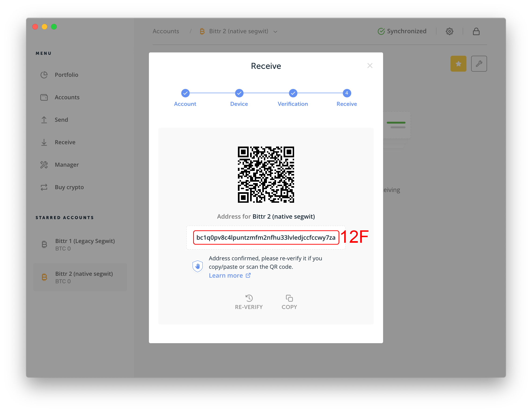Screen dimensions: 532x412
Task: Click the Account step label
Action: tap(185, 104)
